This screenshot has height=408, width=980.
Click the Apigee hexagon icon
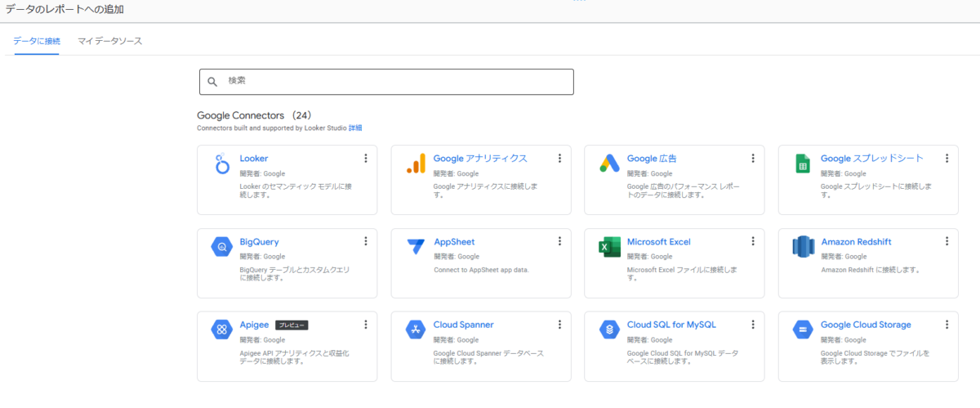pos(222,330)
